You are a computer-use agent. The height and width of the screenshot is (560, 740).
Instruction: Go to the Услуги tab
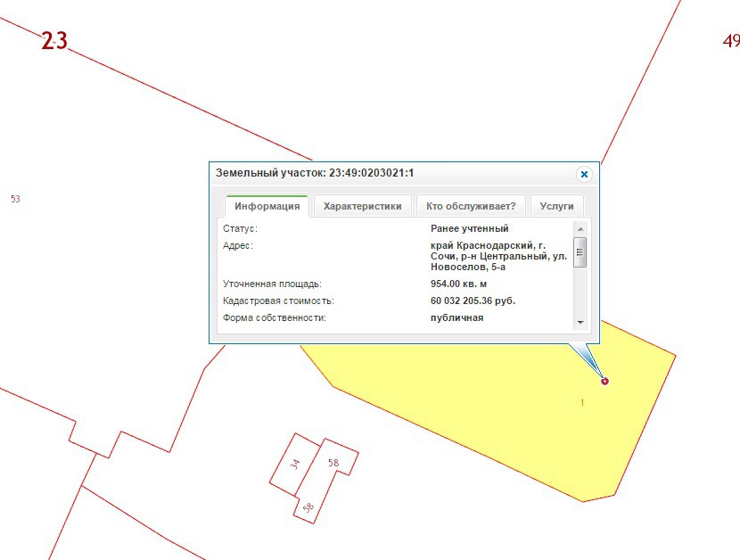557,206
